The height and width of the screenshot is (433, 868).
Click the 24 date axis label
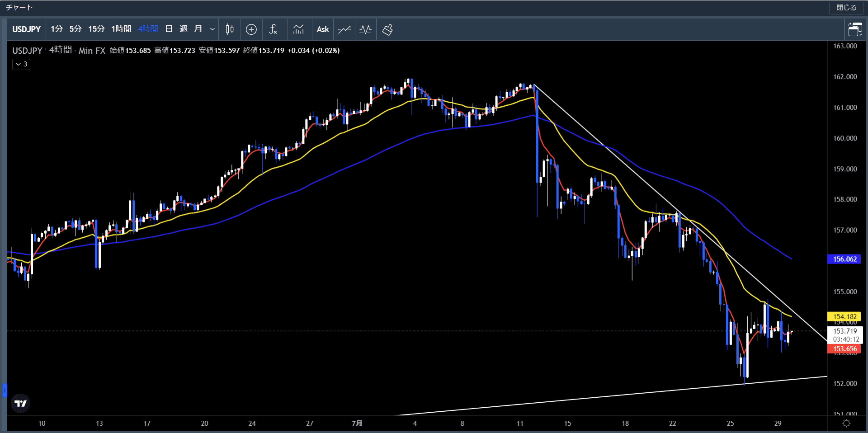(252, 424)
